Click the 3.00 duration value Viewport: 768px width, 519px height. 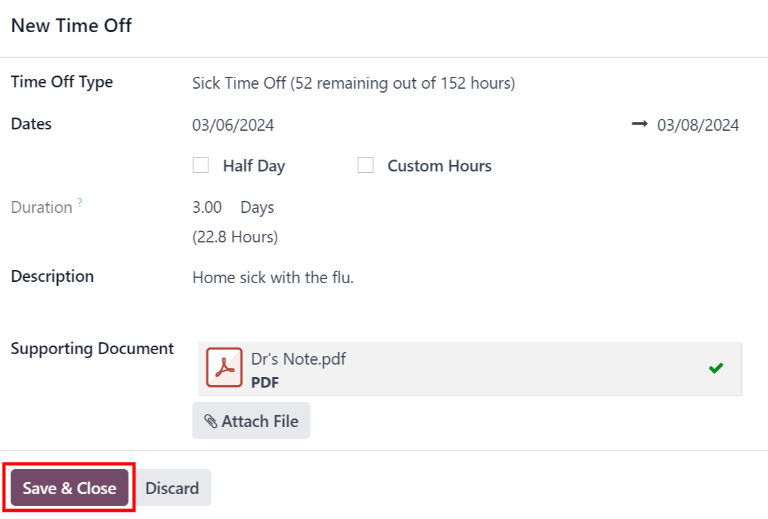[x=207, y=207]
